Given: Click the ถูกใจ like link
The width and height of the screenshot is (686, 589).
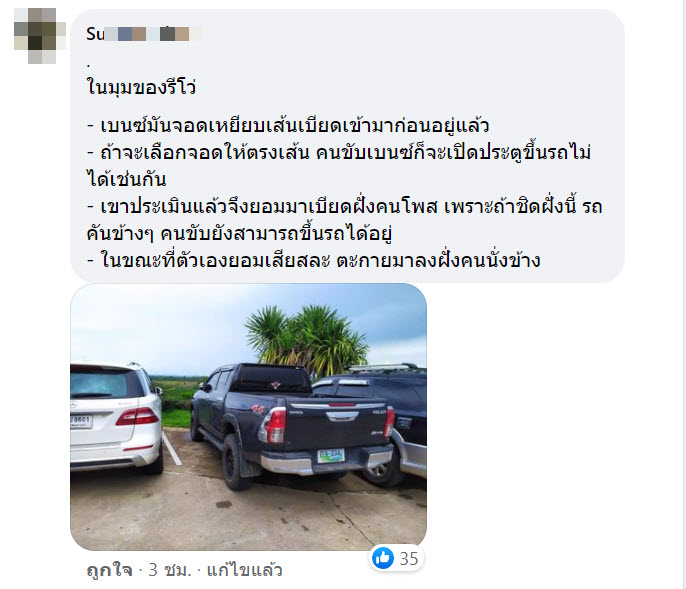Looking at the screenshot, I should coord(109,570).
